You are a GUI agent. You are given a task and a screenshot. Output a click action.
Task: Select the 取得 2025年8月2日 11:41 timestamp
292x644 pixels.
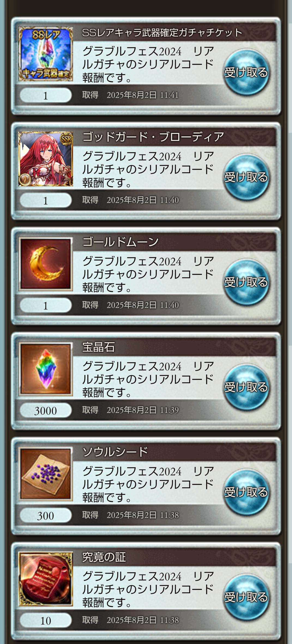(x=130, y=95)
